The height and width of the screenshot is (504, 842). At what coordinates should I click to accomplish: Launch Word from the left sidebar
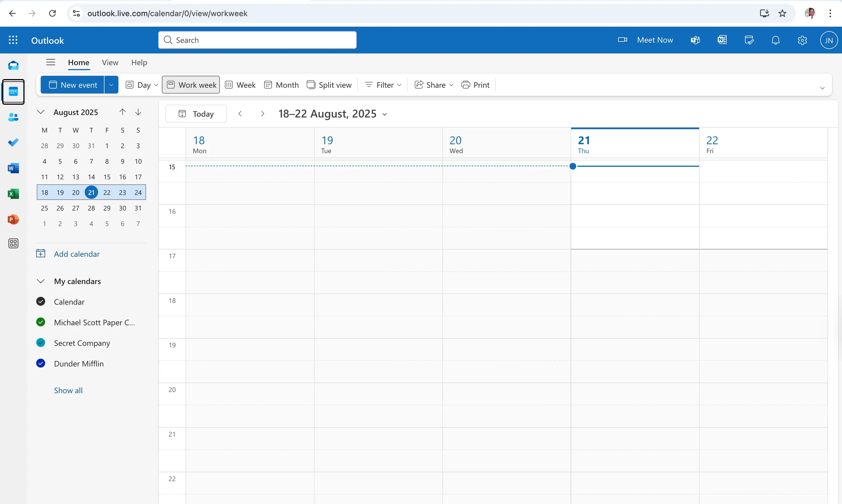13,168
